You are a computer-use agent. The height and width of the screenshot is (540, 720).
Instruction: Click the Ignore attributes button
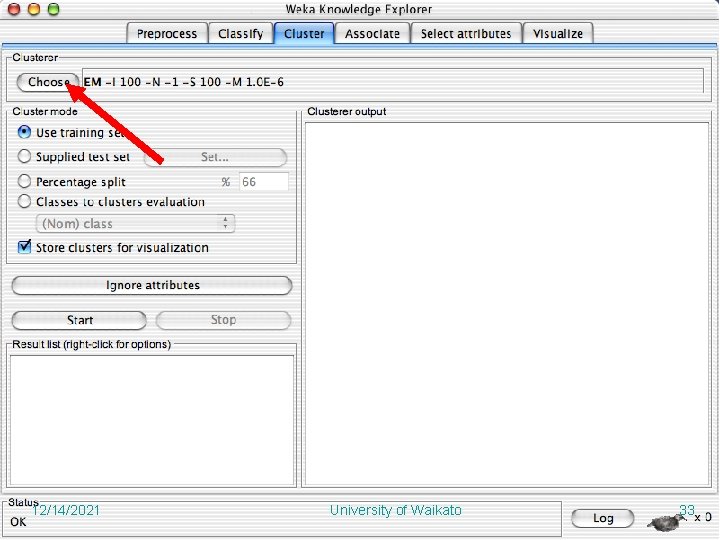[152, 285]
